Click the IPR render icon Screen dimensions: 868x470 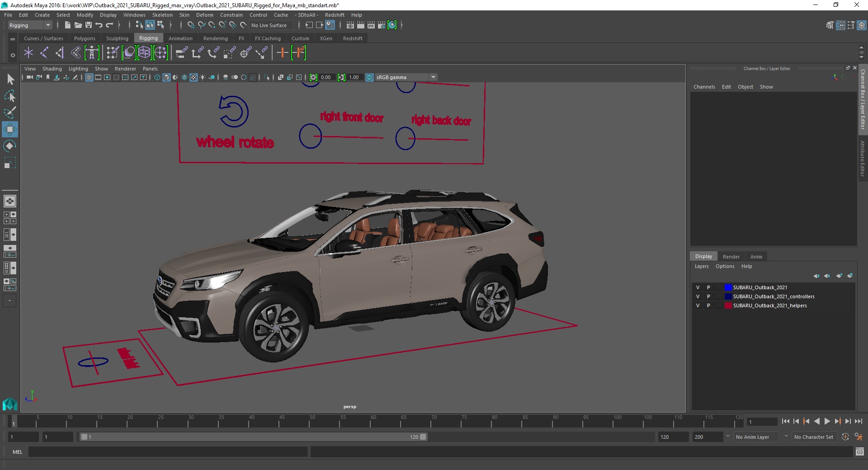coord(371,25)
